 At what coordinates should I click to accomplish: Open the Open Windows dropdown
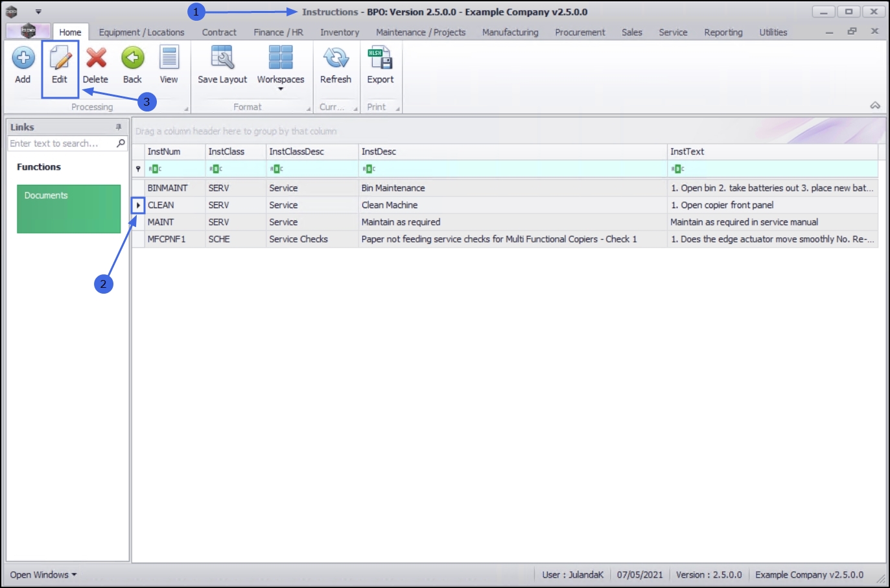click(43, 575)
